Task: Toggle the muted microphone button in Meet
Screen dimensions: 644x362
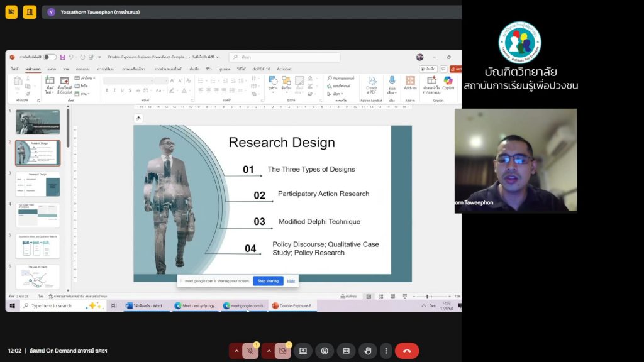Action: (x=251, y=351)
